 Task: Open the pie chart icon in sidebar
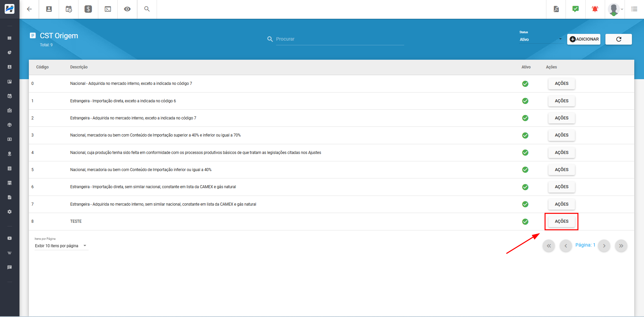pyautogui.click(x=9, y=53)
